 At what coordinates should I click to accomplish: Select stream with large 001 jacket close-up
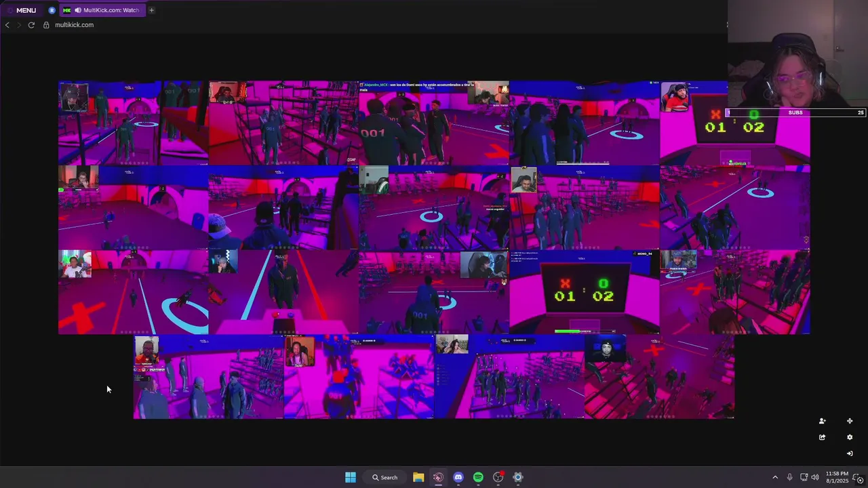433,123
